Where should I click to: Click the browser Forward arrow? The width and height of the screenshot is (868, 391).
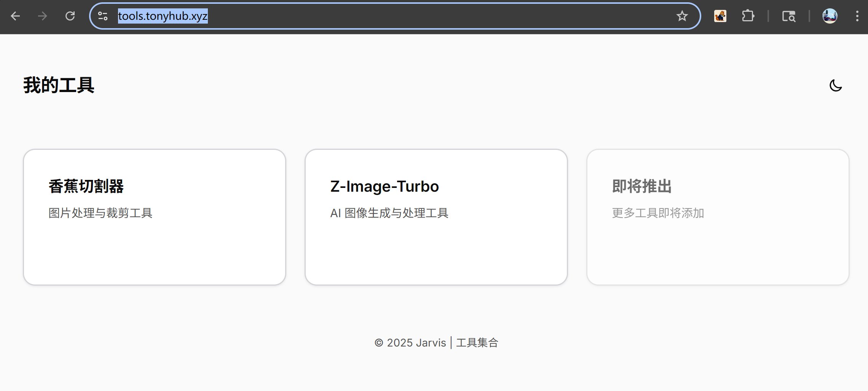point(43,16)
